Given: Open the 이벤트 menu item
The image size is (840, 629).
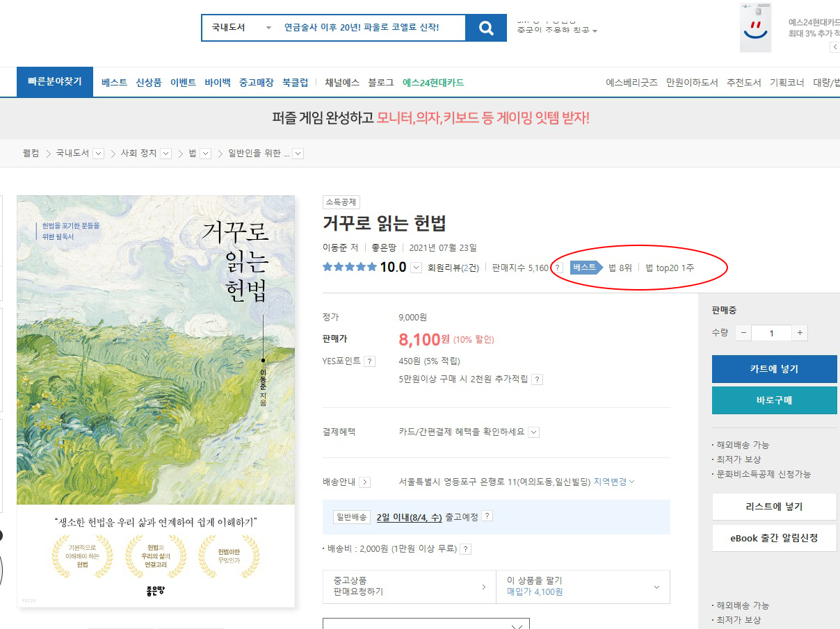Looking at the screenshot, I should (x=183, y=82).
